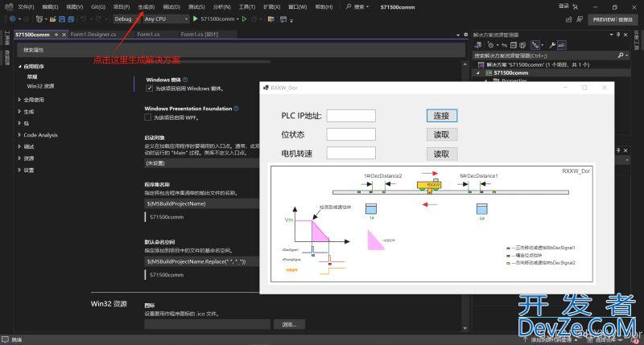Start debugging S71500comm with green play

[x=196, y=18]
